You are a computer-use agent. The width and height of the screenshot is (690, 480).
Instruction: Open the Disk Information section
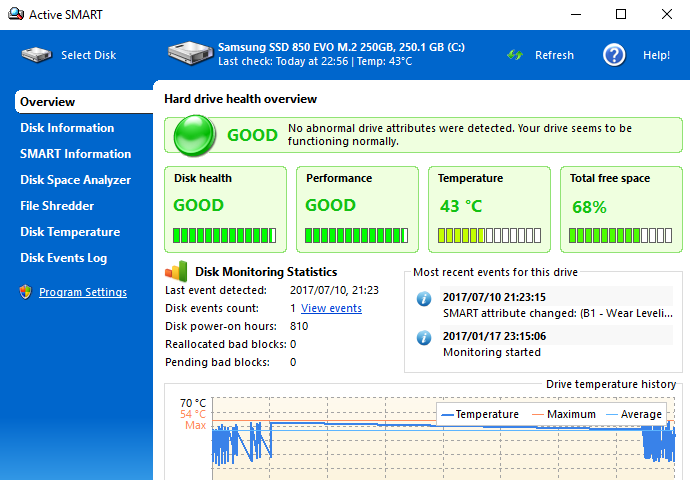tap(67, 128)
